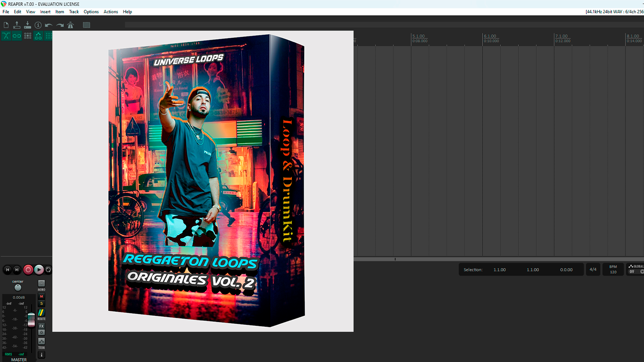Image resolution: width=644 pixels, height=362 pixels.
Task: Click the MASTER track label
Action: (19, 360)
